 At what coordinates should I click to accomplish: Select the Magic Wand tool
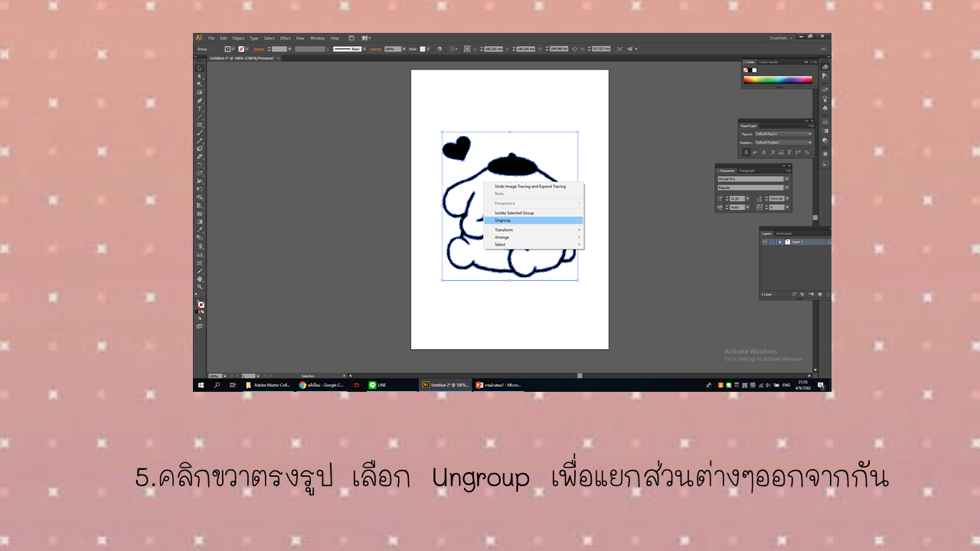tap(201, 84)
